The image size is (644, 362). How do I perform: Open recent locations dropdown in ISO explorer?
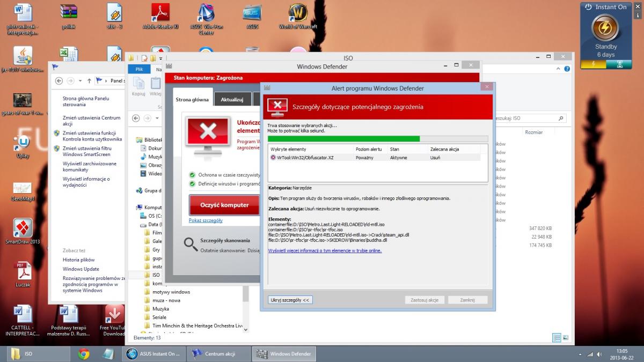tap(157, 118)
